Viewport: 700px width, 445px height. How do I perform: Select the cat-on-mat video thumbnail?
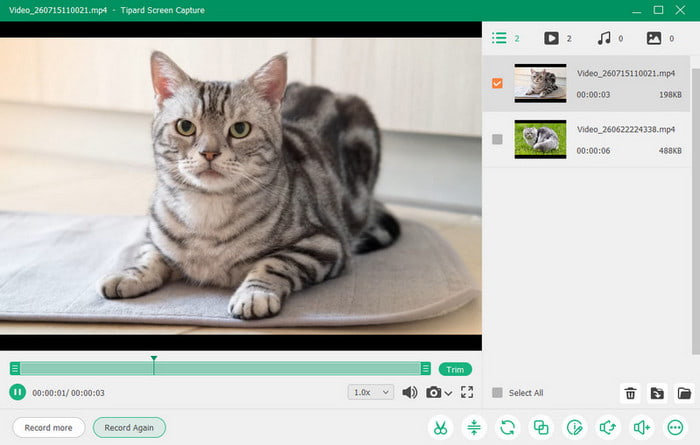click(x=540, y=83)
